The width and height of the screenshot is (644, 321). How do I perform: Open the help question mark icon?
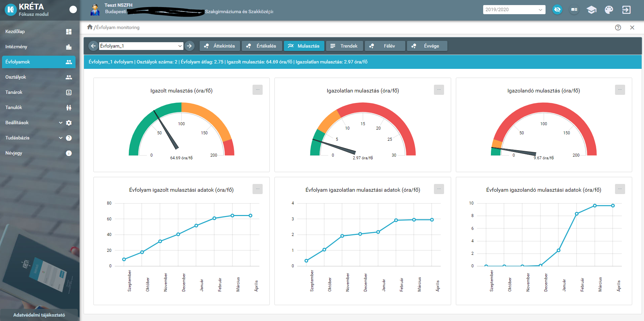[618, 28]
